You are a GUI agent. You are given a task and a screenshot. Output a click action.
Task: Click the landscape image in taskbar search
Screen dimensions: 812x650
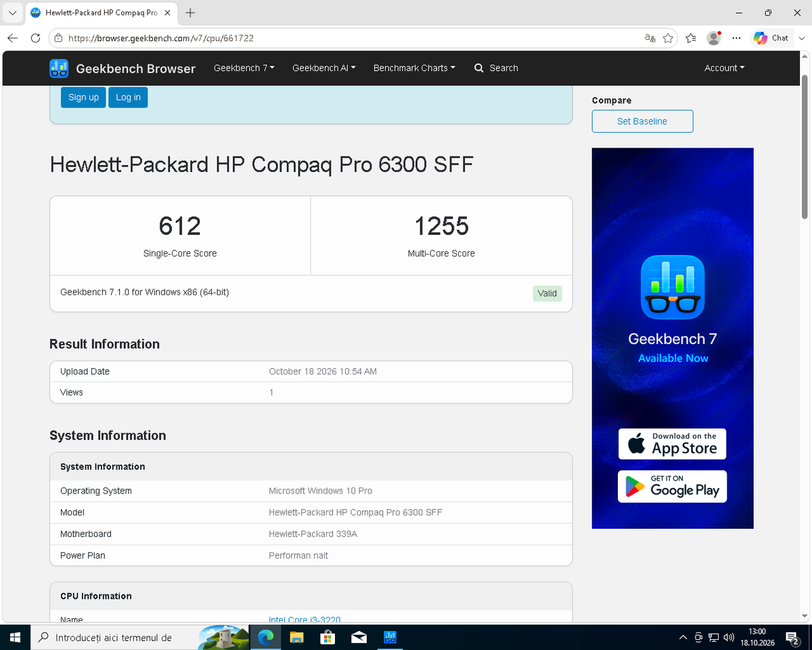(223, 637)
